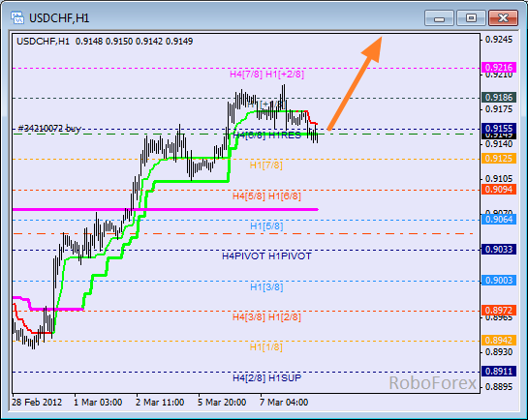The width and height of the screenshot is (528, 420).
Task: Minimize the USDCHF,H1 chart window
Action: pyautogui.click(x=440, y=17)
